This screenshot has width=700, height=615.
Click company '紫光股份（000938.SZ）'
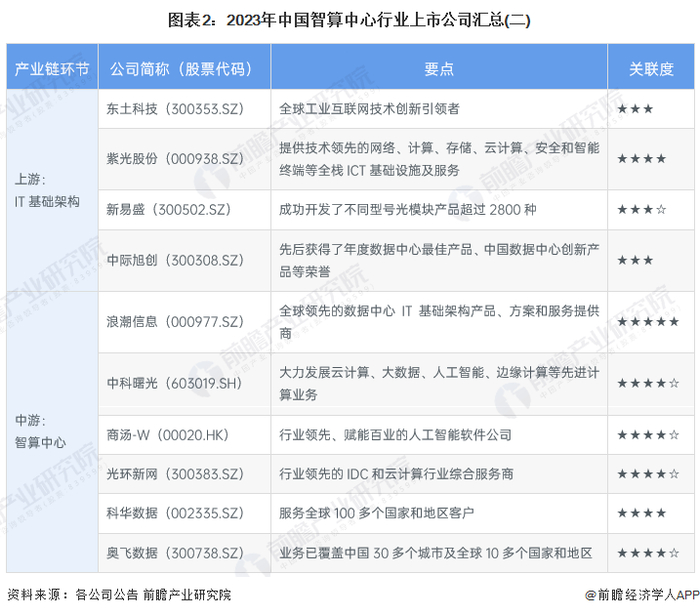(x=175, y=159)
